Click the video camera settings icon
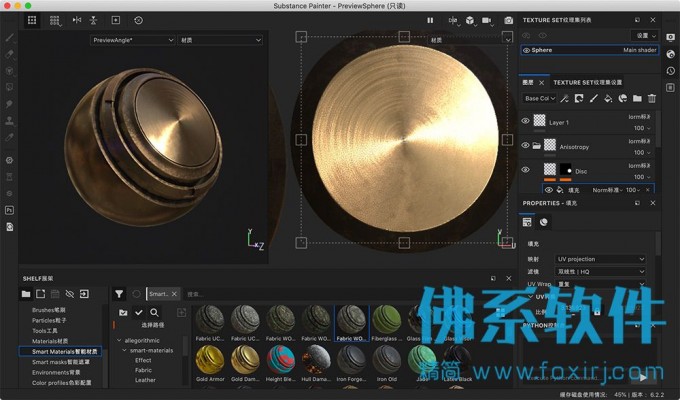 pyautogui.click(x=487, y=20)
